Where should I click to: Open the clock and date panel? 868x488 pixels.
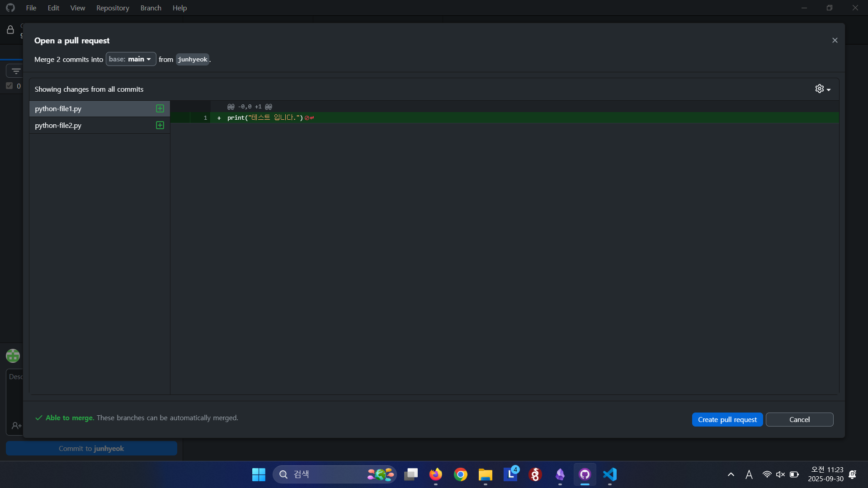826,474
